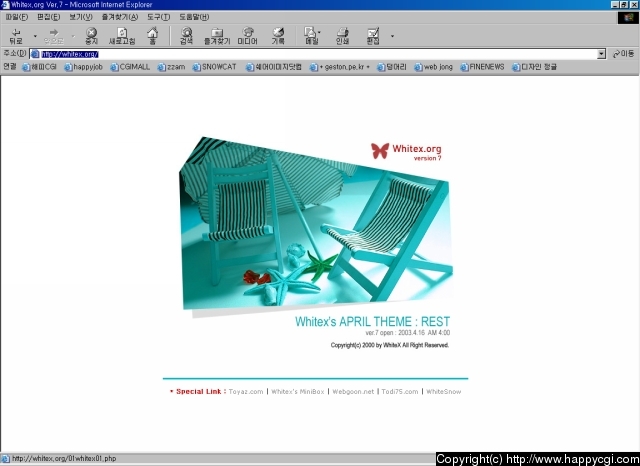Screen dimensions: 640x466
Task: Click the Windows logo throbber icon
Action: coord(628,18)
